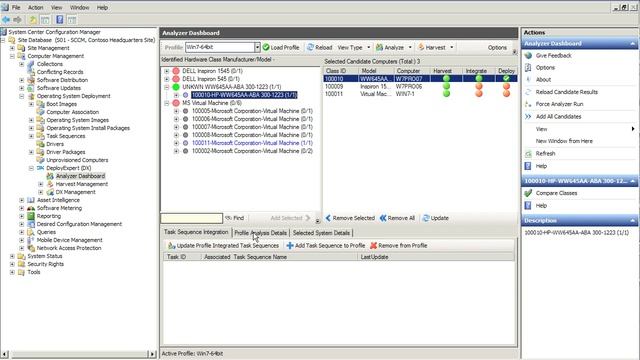640x360 pixels.
Task: Switch to the Task Sequence Integration tab
Action: click(196, 232)
